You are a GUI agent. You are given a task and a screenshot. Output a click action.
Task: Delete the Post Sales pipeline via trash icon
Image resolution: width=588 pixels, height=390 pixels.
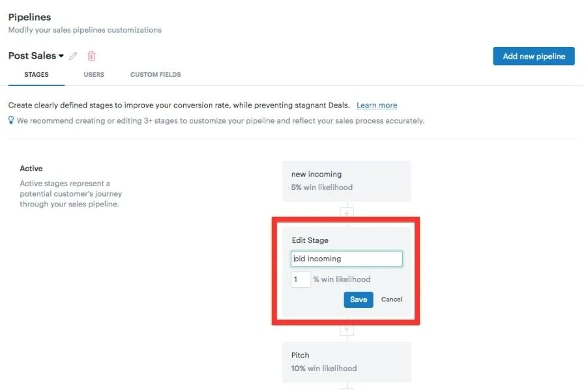tap(91, 56)
